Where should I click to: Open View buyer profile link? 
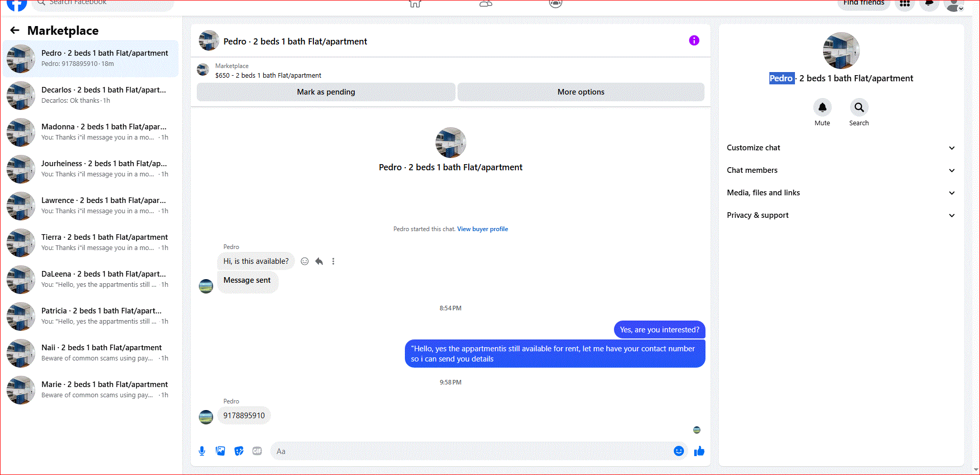482,229
